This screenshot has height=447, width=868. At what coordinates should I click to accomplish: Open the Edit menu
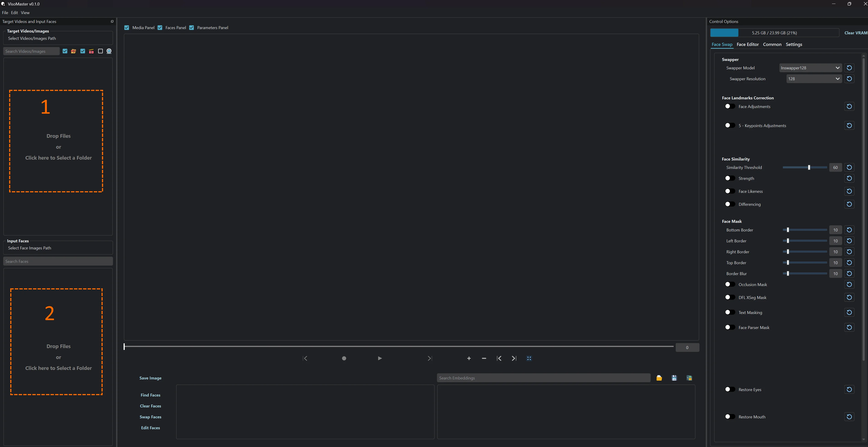15,13
